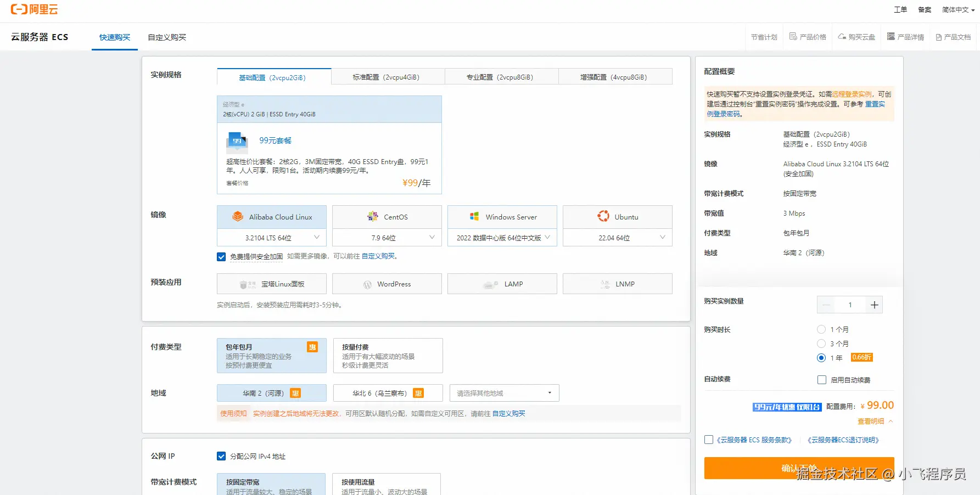This screenshot has height=495, width=980.
Task: Select the 华南 2 (河源) region
Action: (272, 393)
